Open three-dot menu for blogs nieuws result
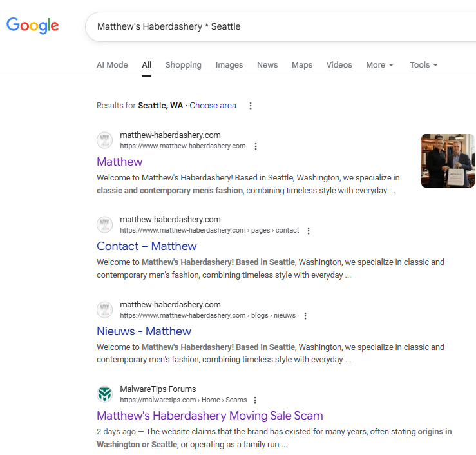 (305, 316)
